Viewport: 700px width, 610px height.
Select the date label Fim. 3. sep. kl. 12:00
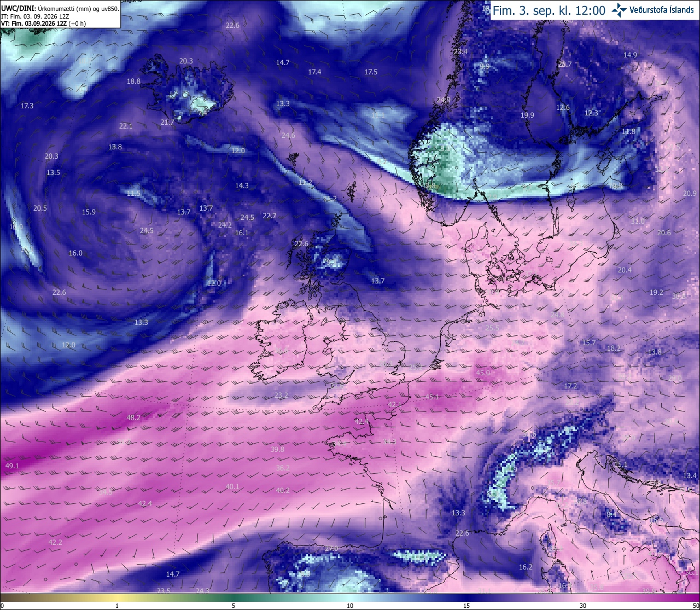coord(549,10)
